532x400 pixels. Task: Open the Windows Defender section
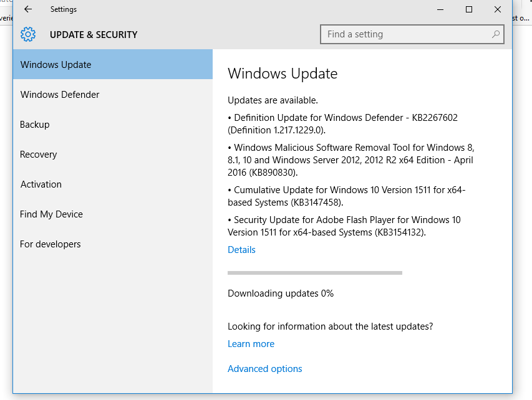pos(113,94)
